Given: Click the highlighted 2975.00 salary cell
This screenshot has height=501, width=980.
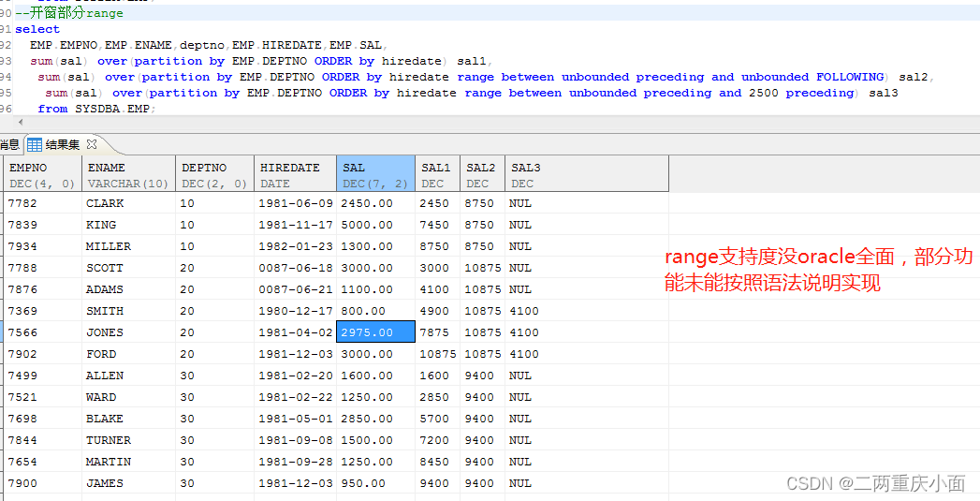Looking at the screenshot, I should pyautogui.click(x=375, y=332).
